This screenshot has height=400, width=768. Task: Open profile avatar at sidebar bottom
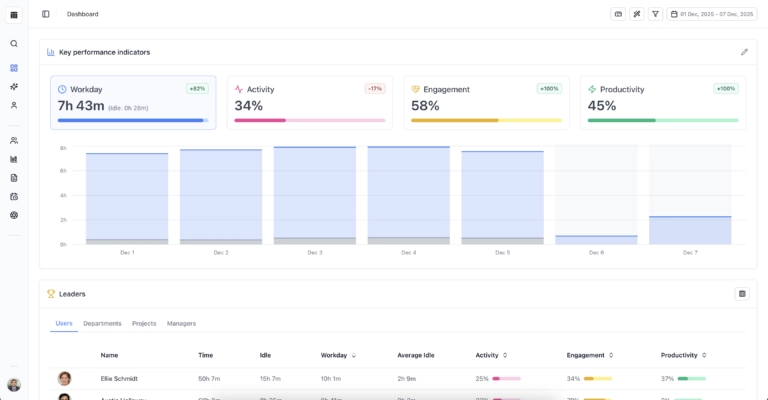[x=14, y=385]
